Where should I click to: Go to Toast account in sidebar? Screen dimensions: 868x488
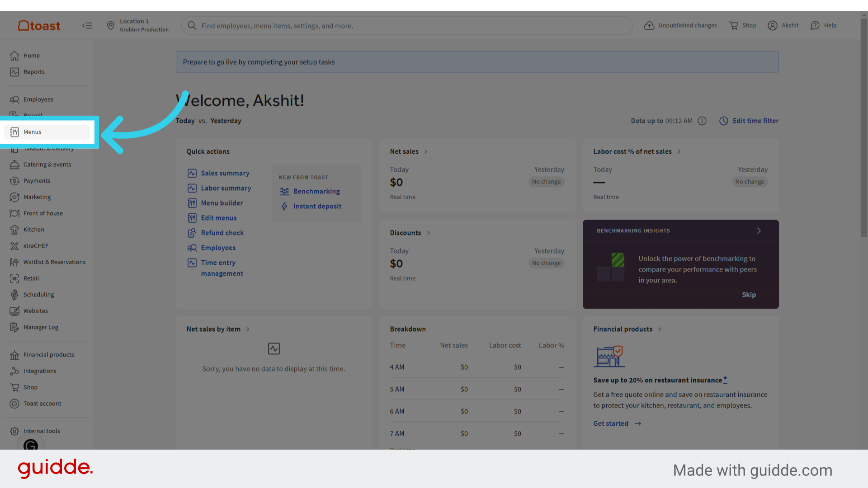pos(47,404)
